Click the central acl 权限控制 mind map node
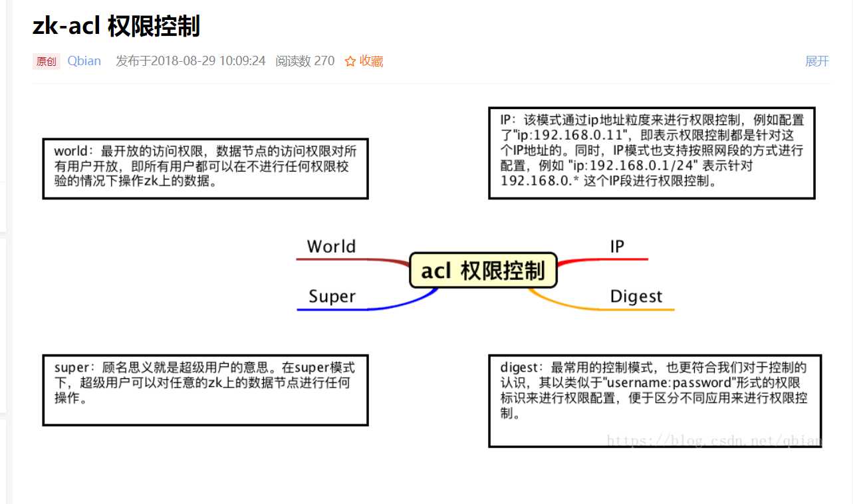The height and width of the screenshot is (504, 853). (x=483, y=271)
